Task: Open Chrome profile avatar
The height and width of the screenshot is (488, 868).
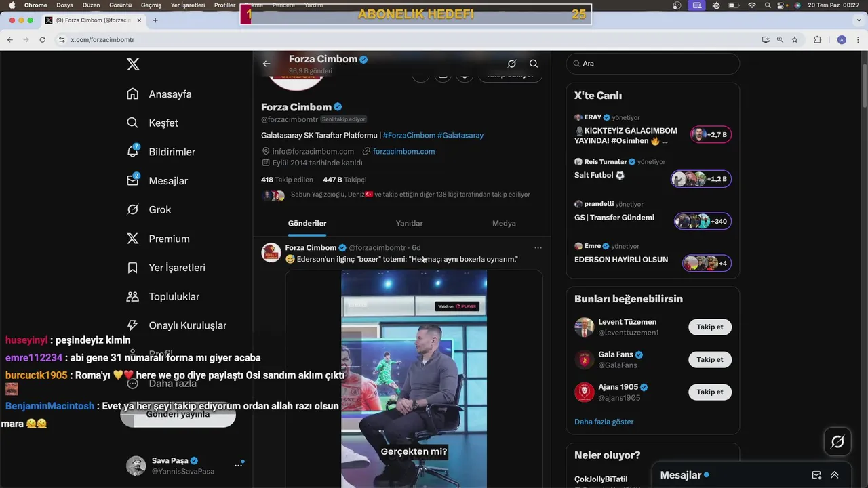Action: [x=842, y=40]
